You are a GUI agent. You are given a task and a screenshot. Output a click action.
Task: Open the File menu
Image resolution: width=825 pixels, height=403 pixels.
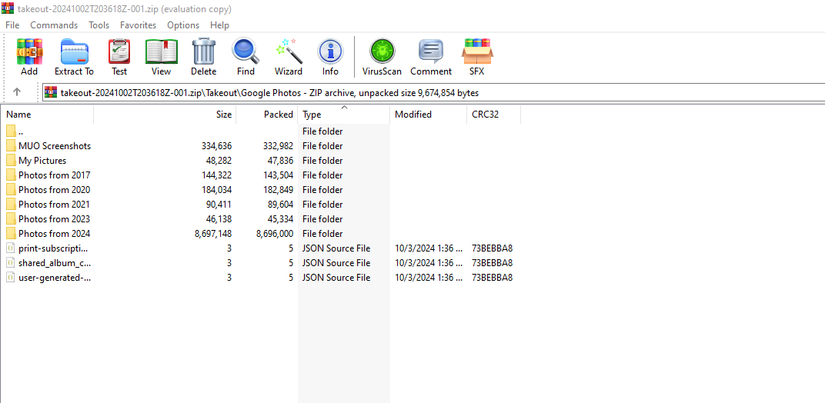click(x=12, y=25)
